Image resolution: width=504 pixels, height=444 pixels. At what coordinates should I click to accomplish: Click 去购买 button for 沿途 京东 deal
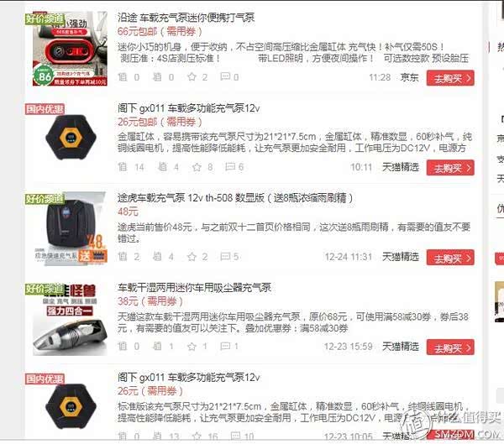point(450,78)
